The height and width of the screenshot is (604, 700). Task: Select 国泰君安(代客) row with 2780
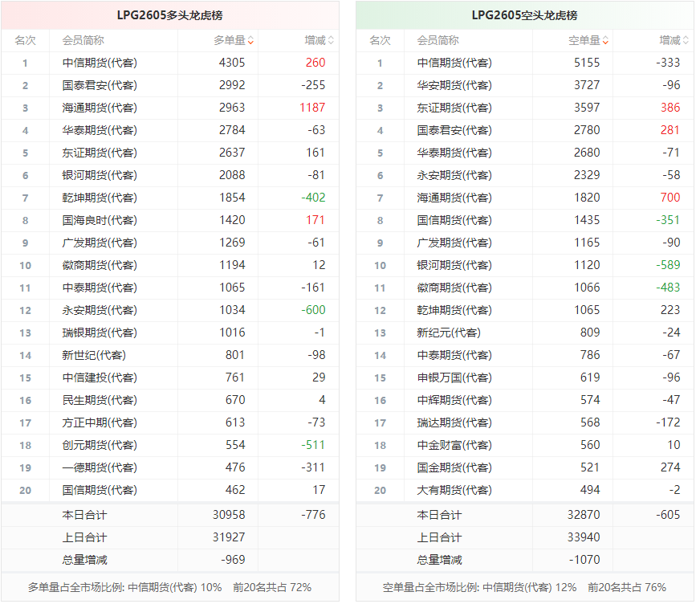click(525, 130)
